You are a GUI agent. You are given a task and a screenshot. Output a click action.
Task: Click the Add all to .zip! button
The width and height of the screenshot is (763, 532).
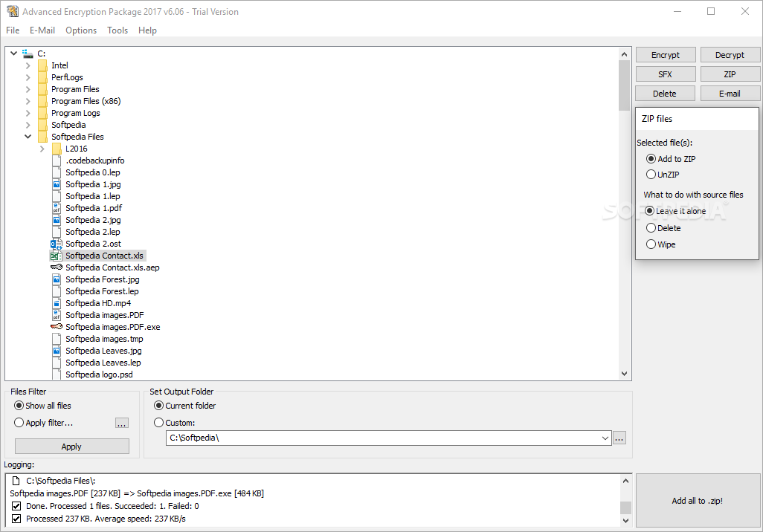click(698, 501)
